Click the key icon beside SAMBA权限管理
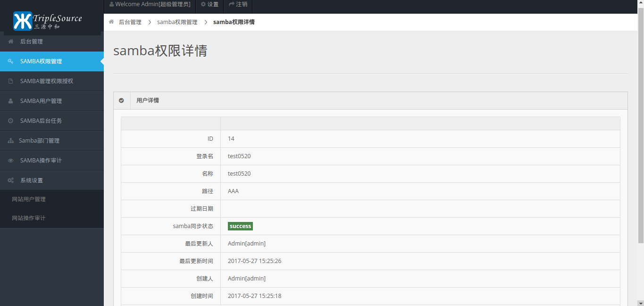644x306 pixels. [10, 61]
